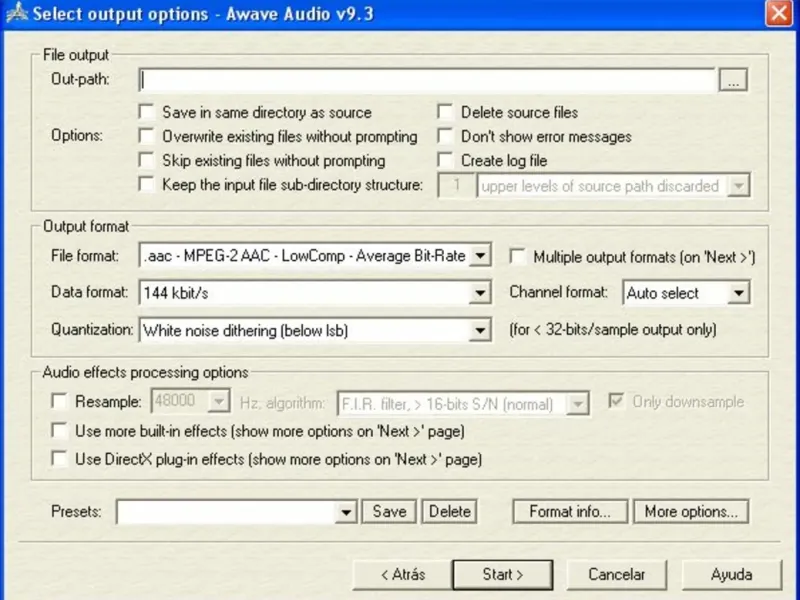The height and width of the screenshot is (600, 800).
Task: Click the Save preset button
Action: coord(389,511)
